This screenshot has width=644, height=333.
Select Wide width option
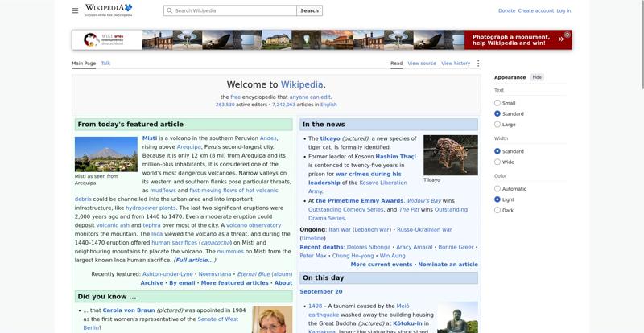(497, 162)
